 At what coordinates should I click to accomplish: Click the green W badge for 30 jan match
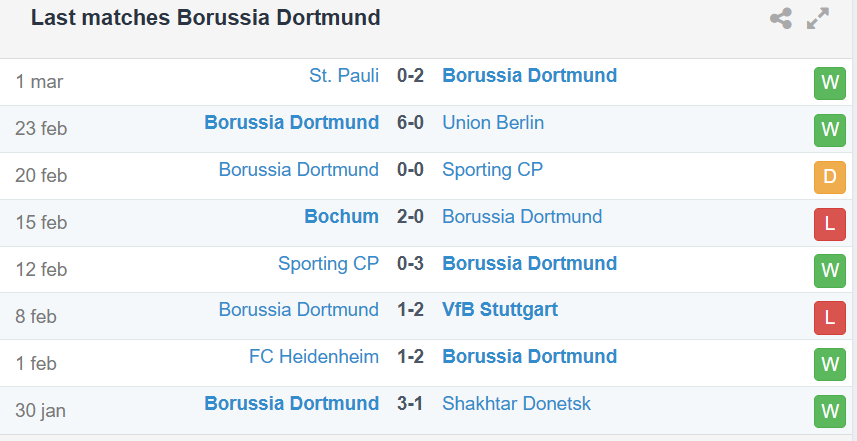[830, 411]
